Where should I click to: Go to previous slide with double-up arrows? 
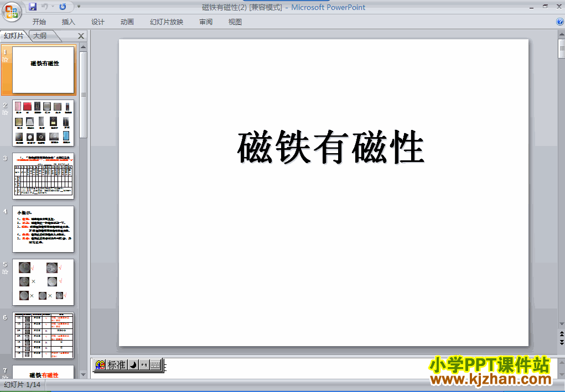point(562,334)
